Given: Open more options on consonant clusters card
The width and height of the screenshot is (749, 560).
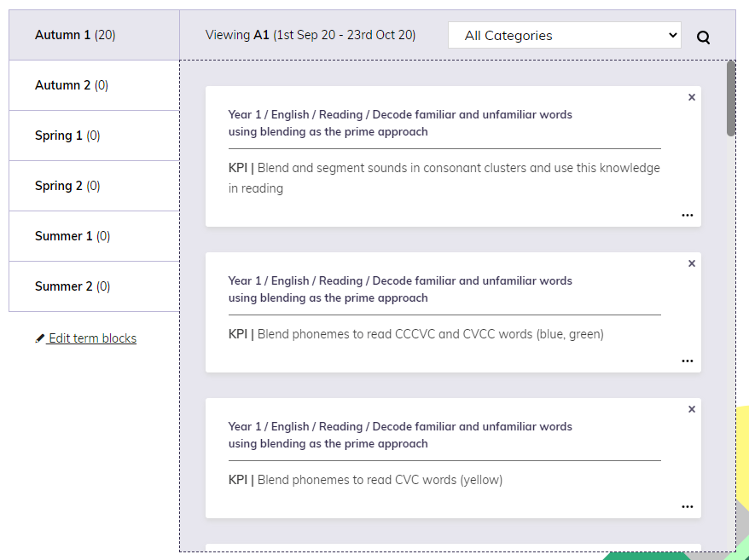Looking at the screenshot, I should [x=688, y=216].
